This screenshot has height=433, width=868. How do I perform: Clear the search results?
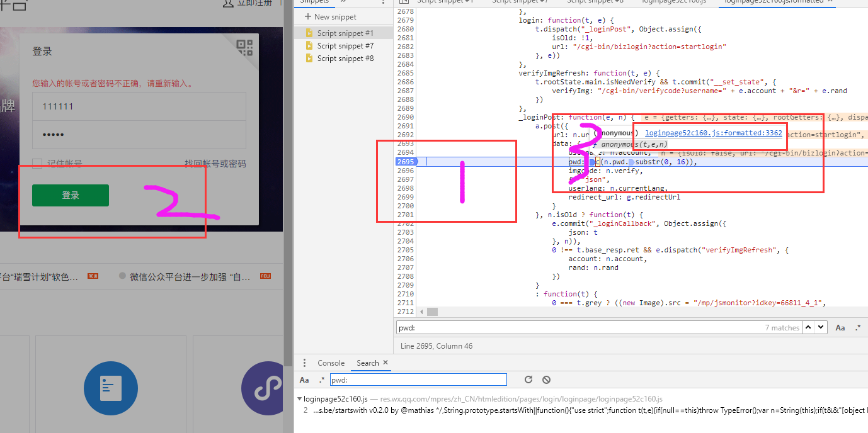(x=546, y=380)
